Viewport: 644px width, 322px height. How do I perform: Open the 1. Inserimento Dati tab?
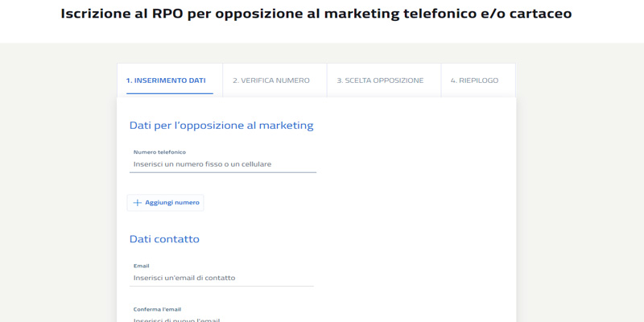pos(166,80)
